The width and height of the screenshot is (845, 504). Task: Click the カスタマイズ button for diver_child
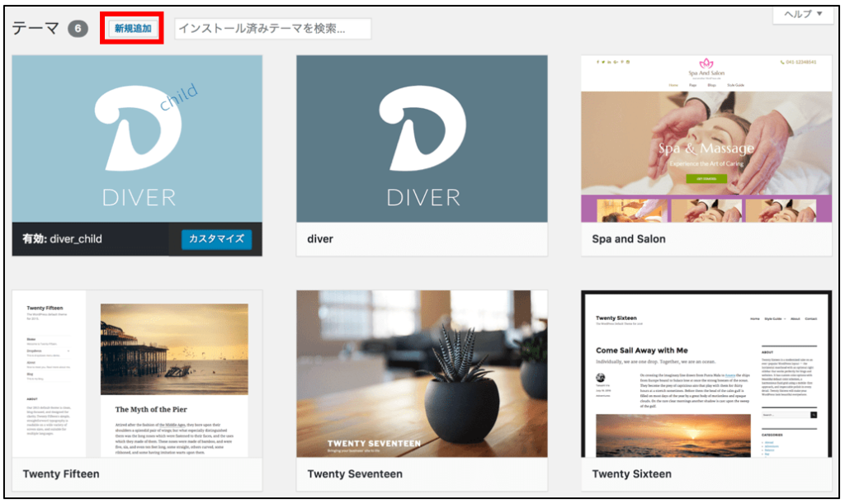(x=217, y=238)
